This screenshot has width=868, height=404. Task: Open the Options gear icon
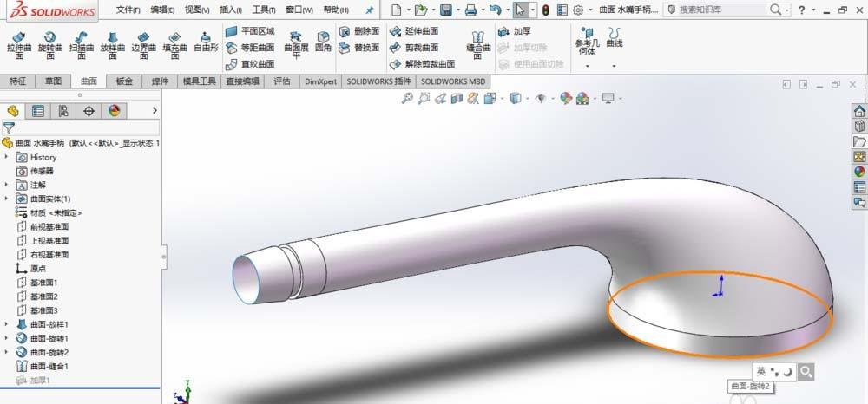click(578, 10)
